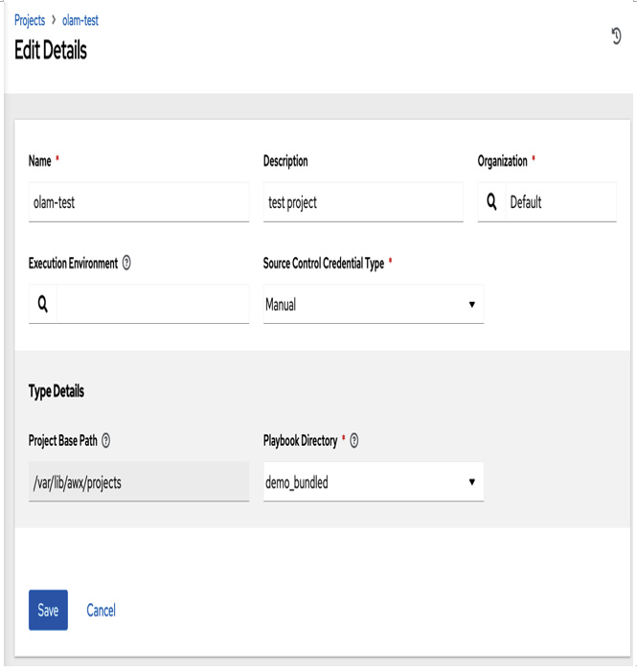Show help for Execution Environment
This screenshot has height=672, width=637.
(126, 263)
